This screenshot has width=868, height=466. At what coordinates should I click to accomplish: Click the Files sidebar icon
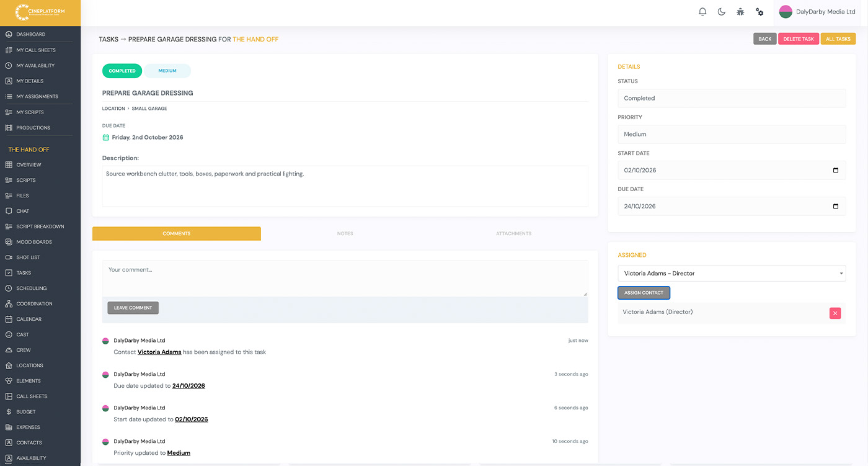tap(9, 195)
